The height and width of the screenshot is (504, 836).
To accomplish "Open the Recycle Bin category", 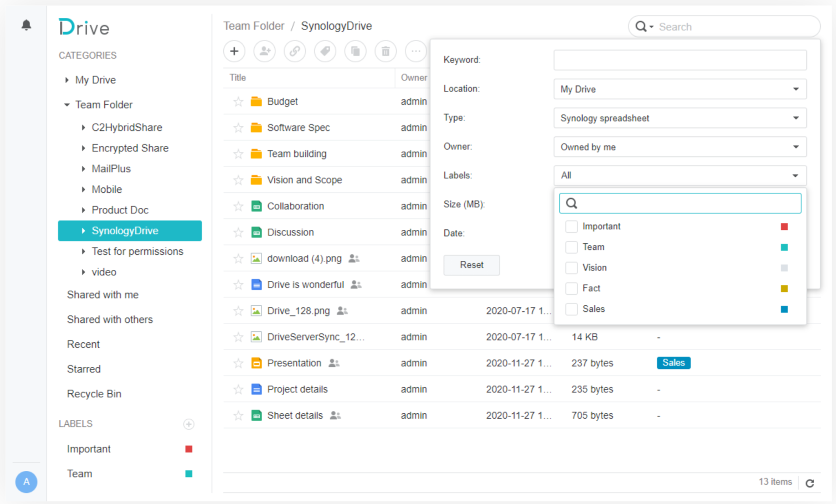I will 94,394.
